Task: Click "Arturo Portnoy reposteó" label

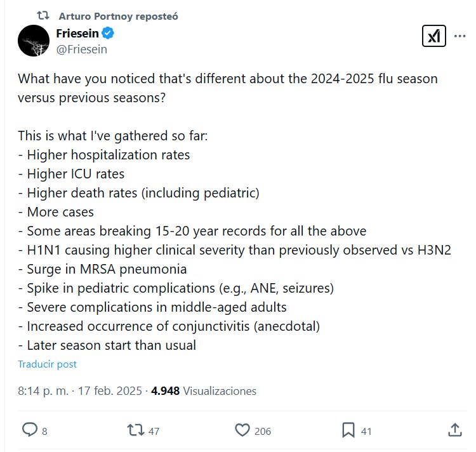Action: click(118, 16)
